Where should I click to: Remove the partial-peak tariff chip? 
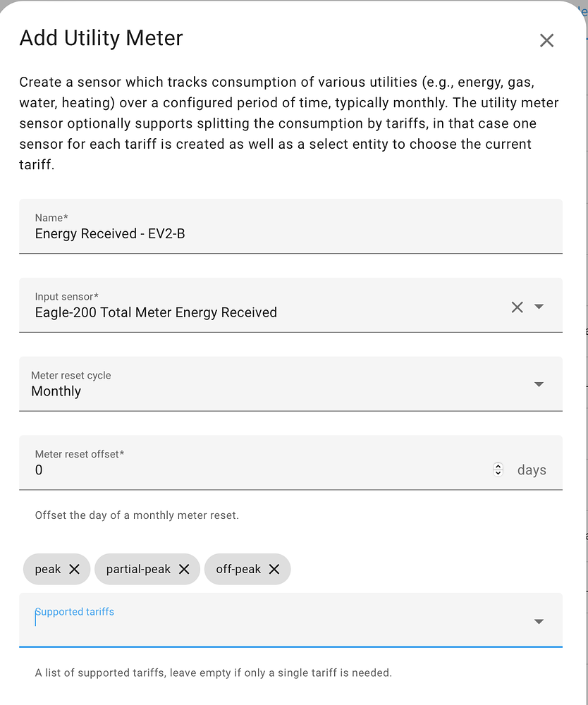point(184,569)
